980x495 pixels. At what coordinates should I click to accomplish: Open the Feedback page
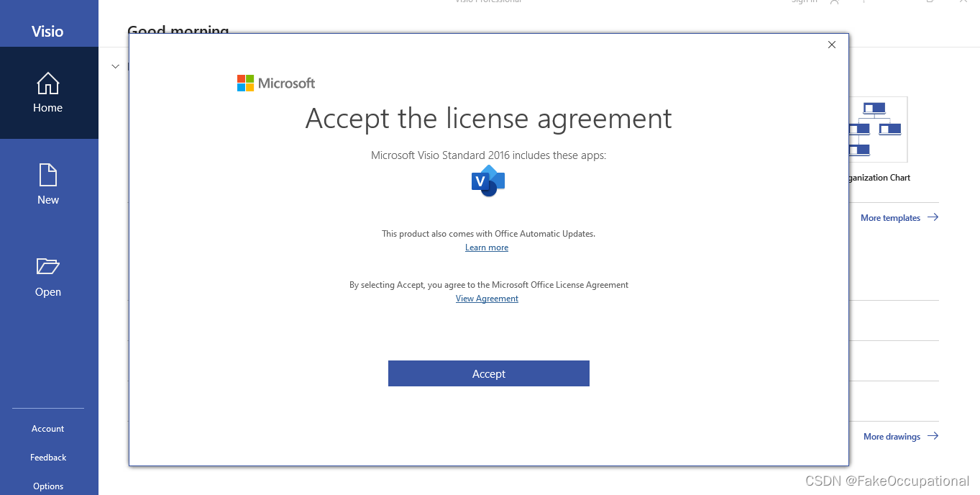(48, 458)
